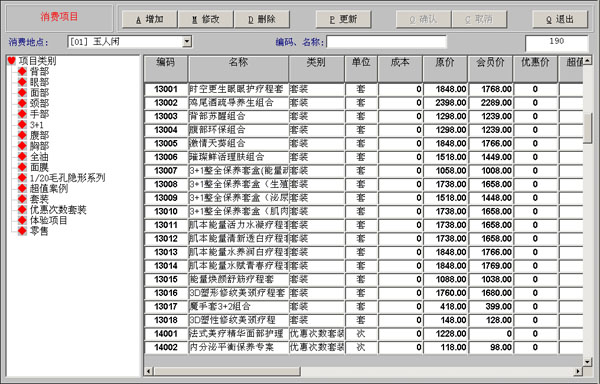Click the 原价 column header
Image resolution: width=600 pixels, height=384 pixels.
pyautogui.click(x=445, y=68)
